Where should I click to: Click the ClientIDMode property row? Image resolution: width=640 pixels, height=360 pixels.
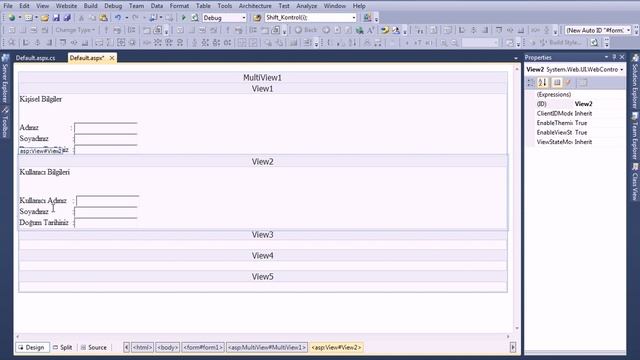(x=576, y=113)
